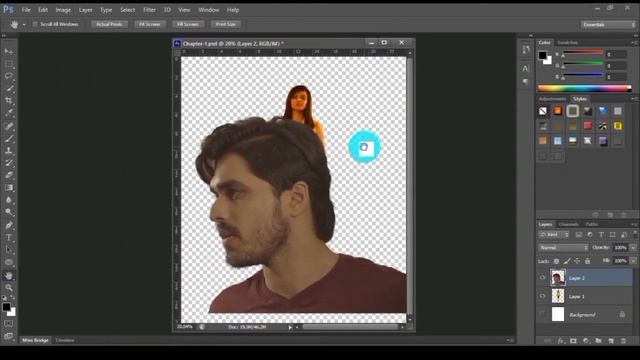Click the trash icon in Layers panel

click(x=624, y=341)
